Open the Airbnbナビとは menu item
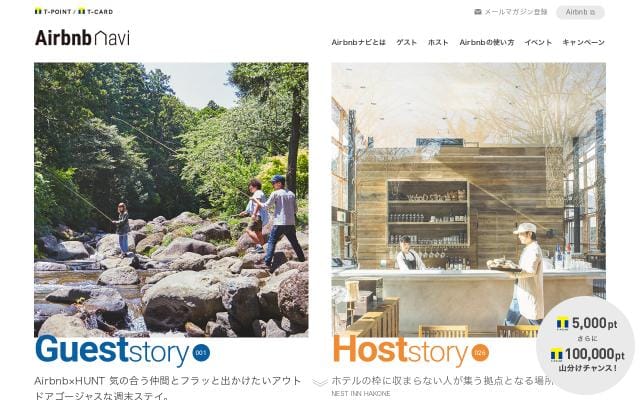 (x=358, y=42)
